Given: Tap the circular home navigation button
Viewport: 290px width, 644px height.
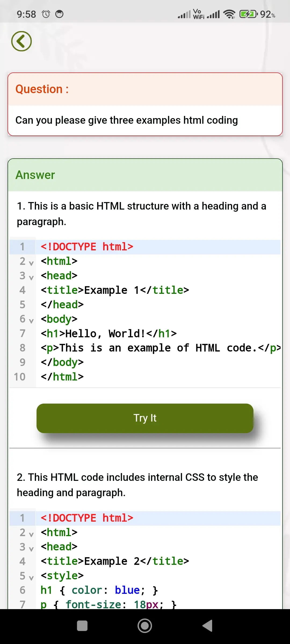Looking at the screenshot, I should coord(145,626).
